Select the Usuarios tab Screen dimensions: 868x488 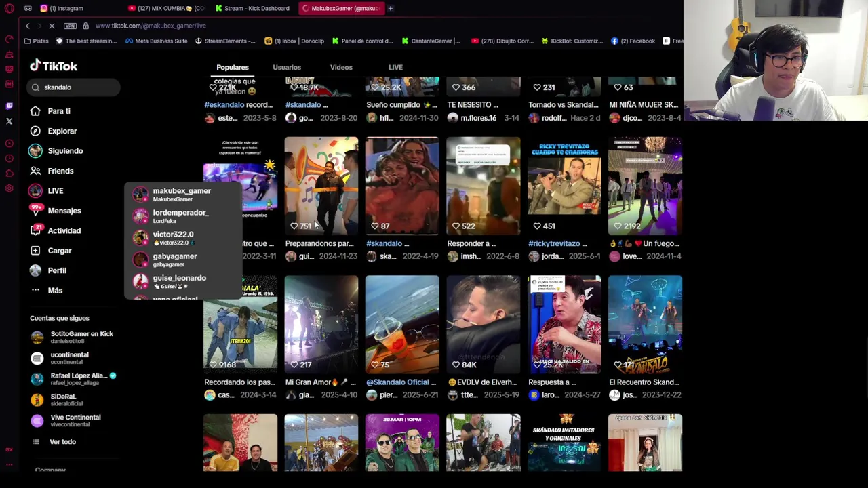[x=287, y=67]
